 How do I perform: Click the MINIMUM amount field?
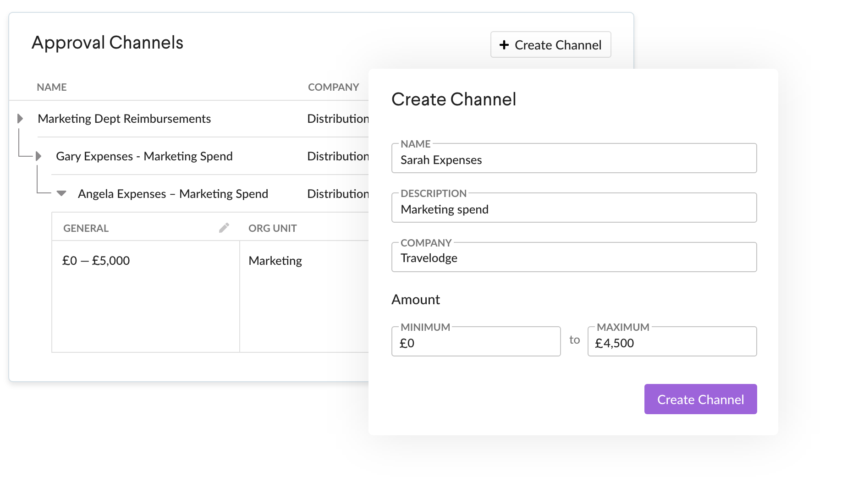pos(476,343)
